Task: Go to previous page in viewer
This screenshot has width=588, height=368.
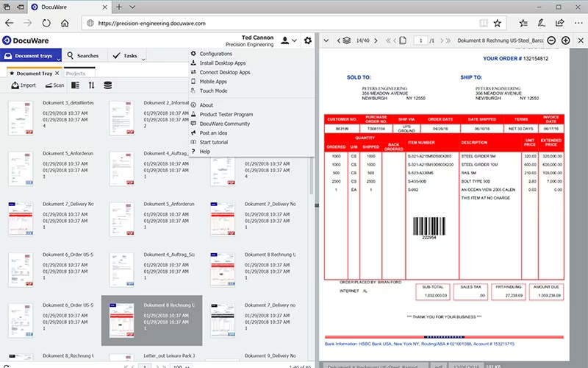Action: tap(395, 40)
